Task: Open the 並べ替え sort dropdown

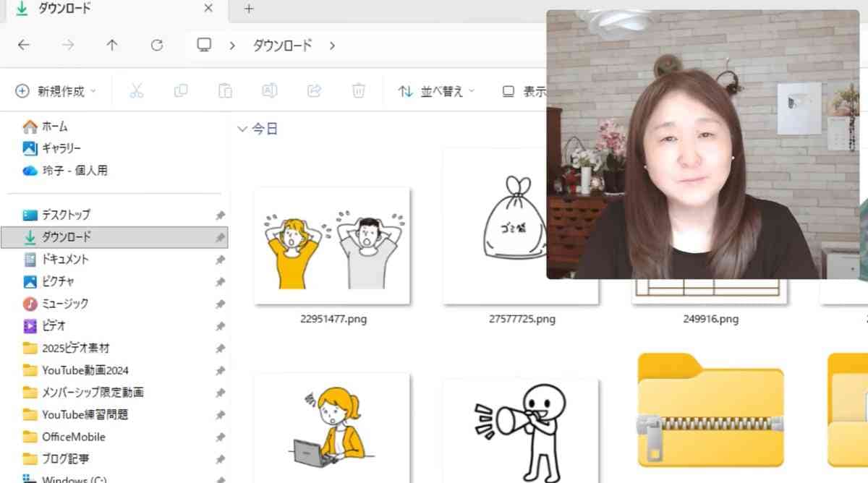Action: 437,91
